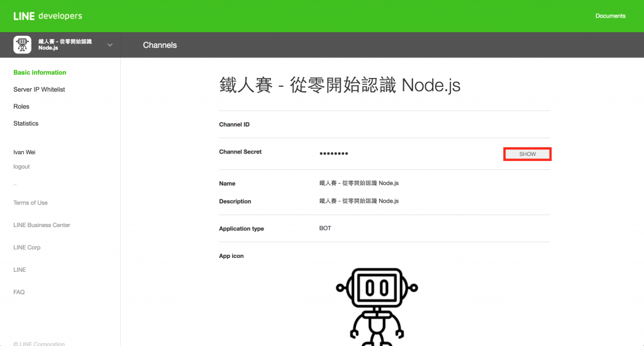Viewport: 644px width, 346px height.
Task: Click the page title 鐵人賽 - 從零開始認識 Node.js
Action: coord(340,86)
